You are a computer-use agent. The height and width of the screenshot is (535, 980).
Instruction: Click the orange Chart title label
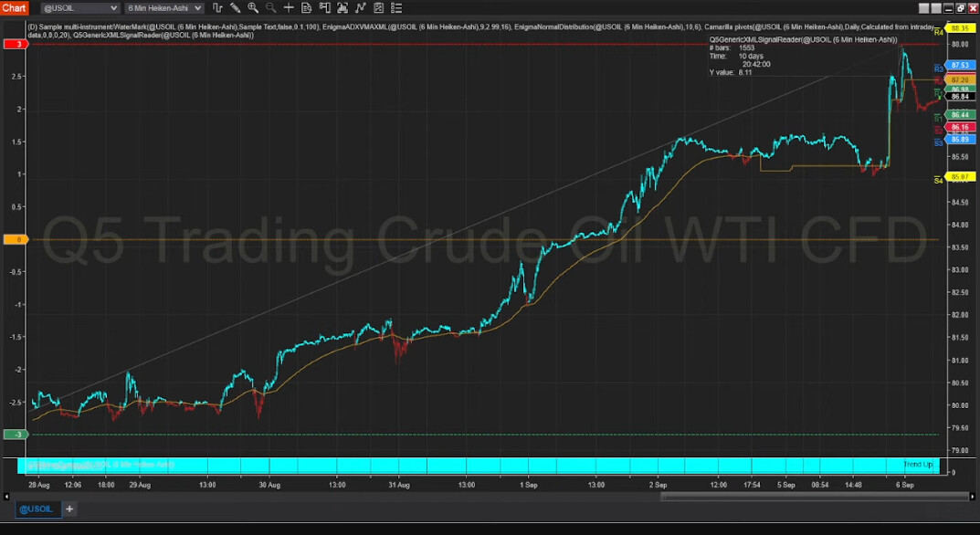(14, 8)
